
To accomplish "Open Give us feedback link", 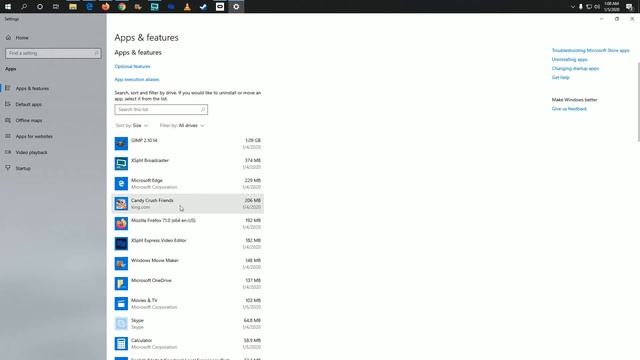I will (x=569, y=109).
